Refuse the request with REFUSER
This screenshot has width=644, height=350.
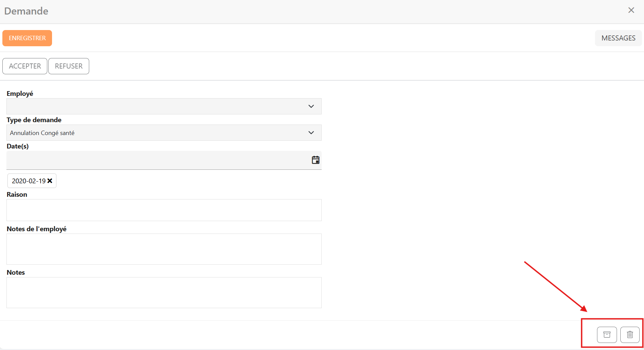pos(69,66)
